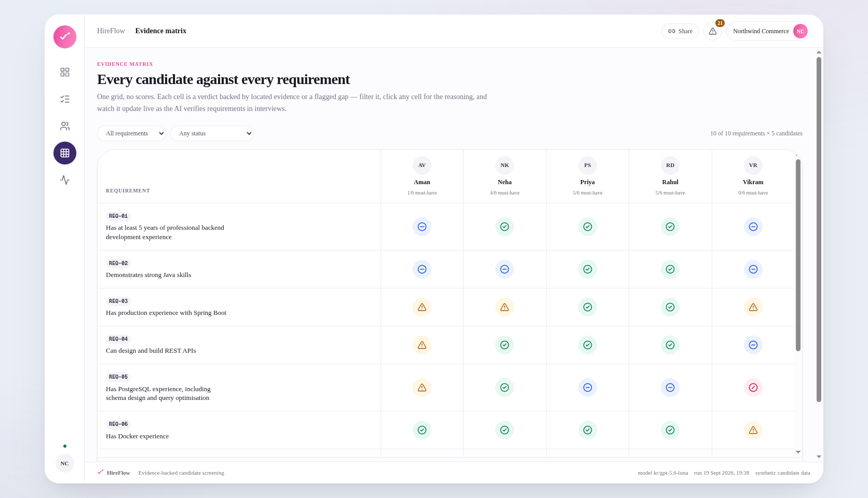Screen dimensions: 868x498
Task: Click HireFlow breadcrumb link
Action: (x=111, y=31)
